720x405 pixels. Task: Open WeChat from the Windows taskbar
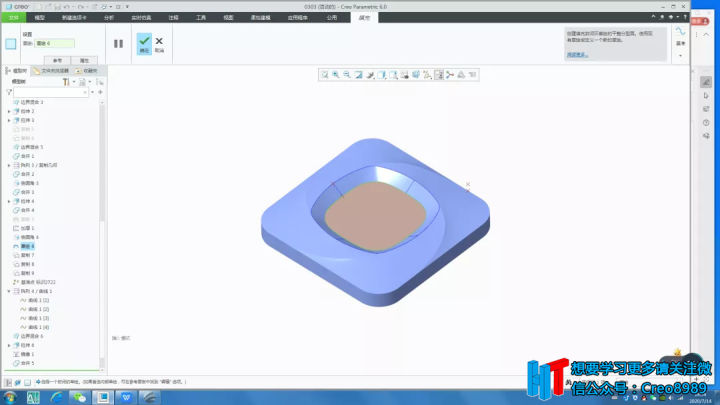77,397
